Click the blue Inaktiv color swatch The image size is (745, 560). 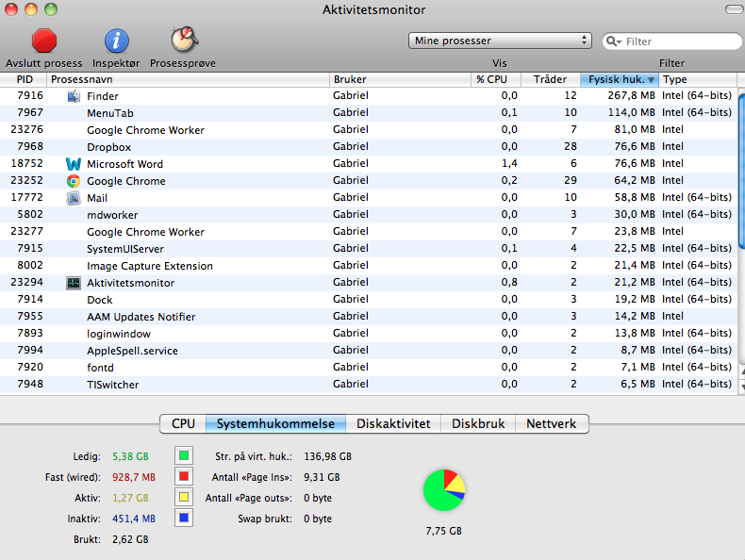(184, 518)
